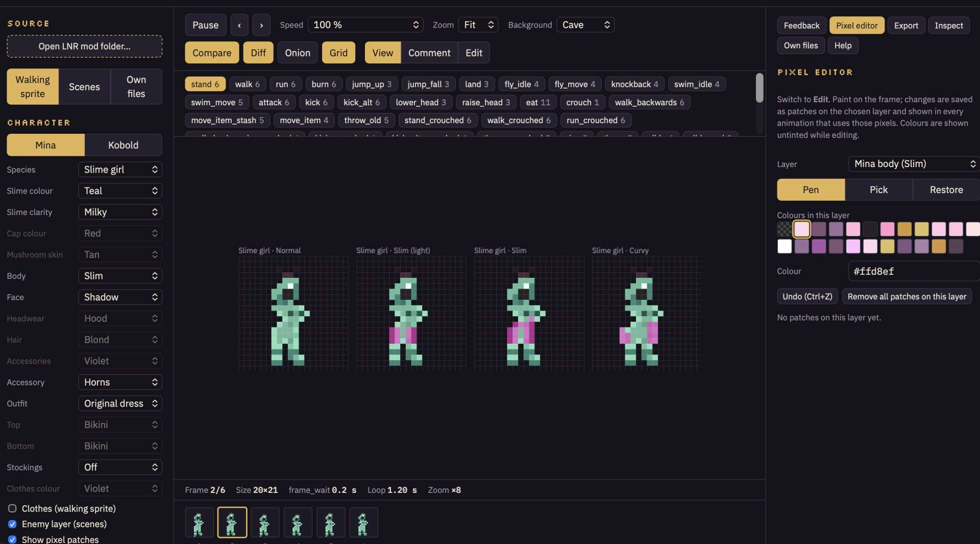Select the Kobold character tab
The height and width of the screenshot is (544, 980).
click(x=123, y=145)
